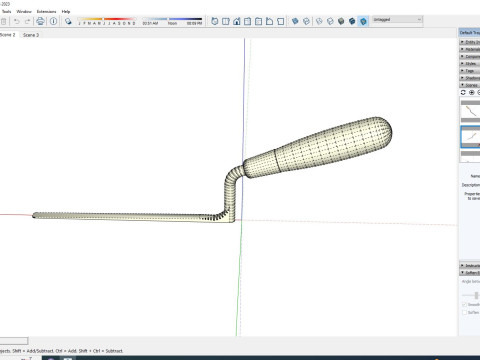
Task: Toggle the Soften coplanar checkbox
Action: (464, 313)
